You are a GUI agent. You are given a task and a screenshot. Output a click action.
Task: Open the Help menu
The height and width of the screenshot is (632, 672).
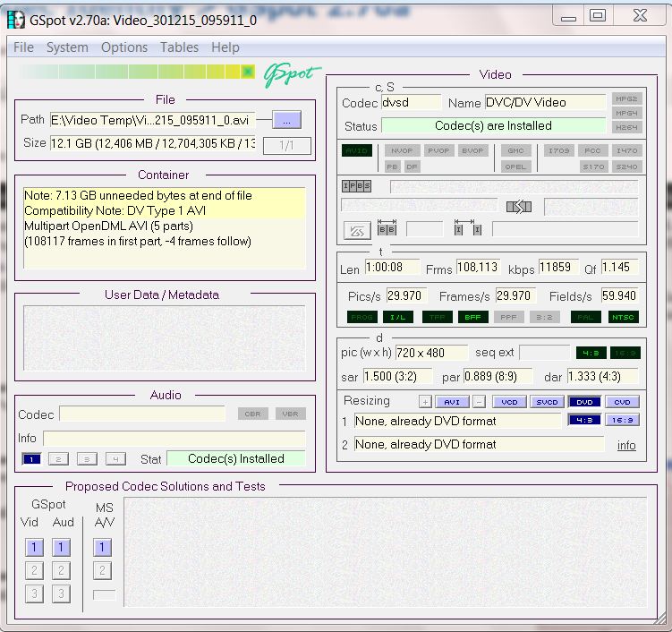click(225, 47)
